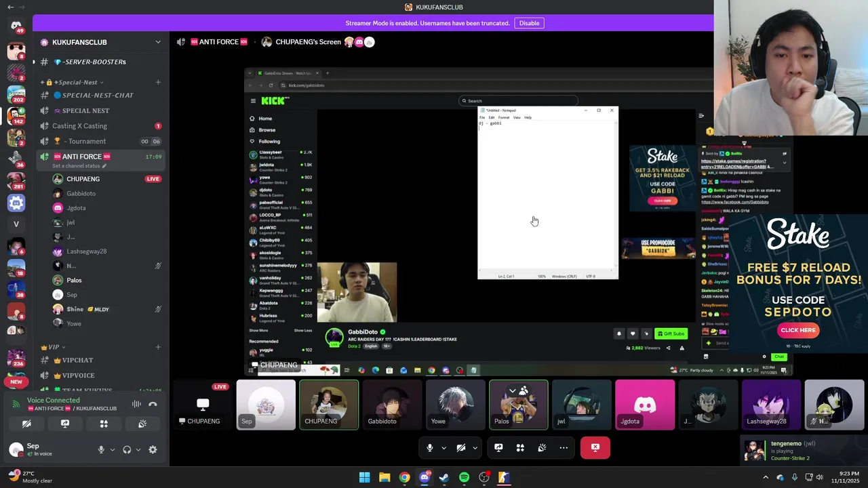868x488 pixels.
Task: Open soundboard from the call control bar
Action: click(x=542, y=447)
